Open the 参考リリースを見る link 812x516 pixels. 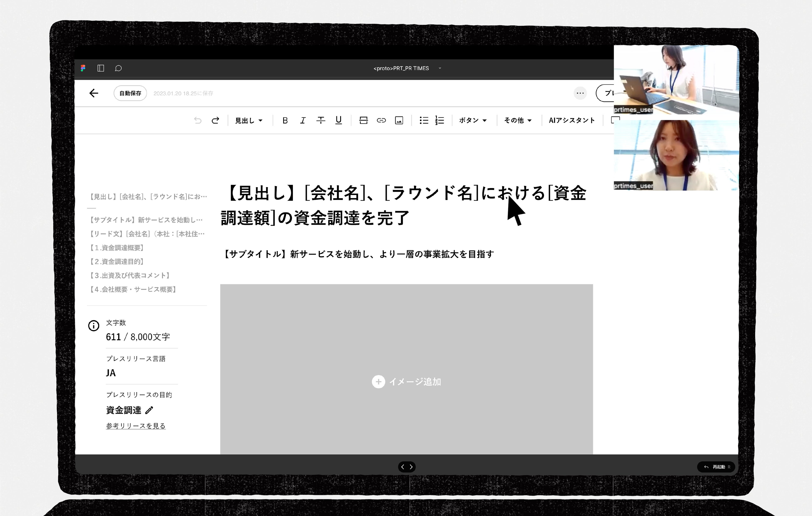tap(136, 426)
